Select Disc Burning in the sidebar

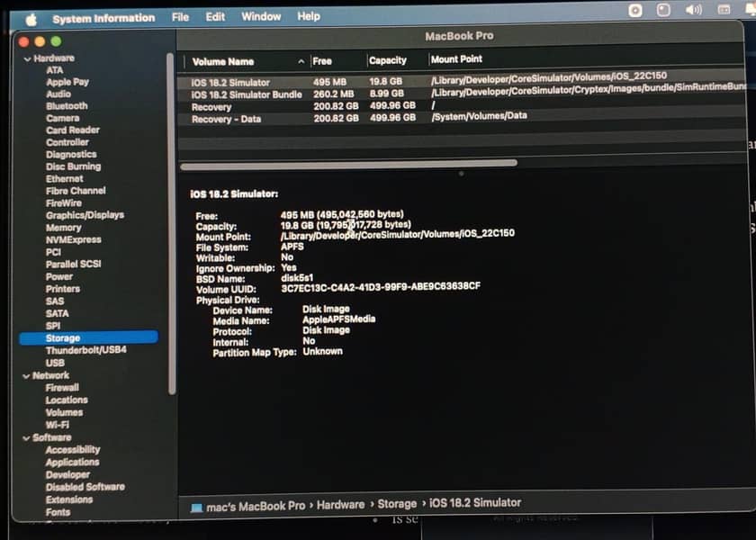click(73, 166)
